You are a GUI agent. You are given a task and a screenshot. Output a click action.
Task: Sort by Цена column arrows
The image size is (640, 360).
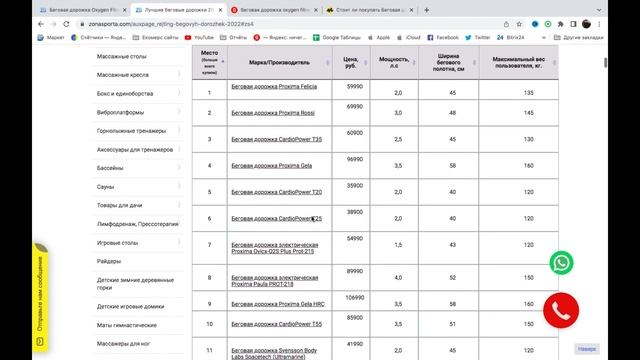tap(365, 62)
